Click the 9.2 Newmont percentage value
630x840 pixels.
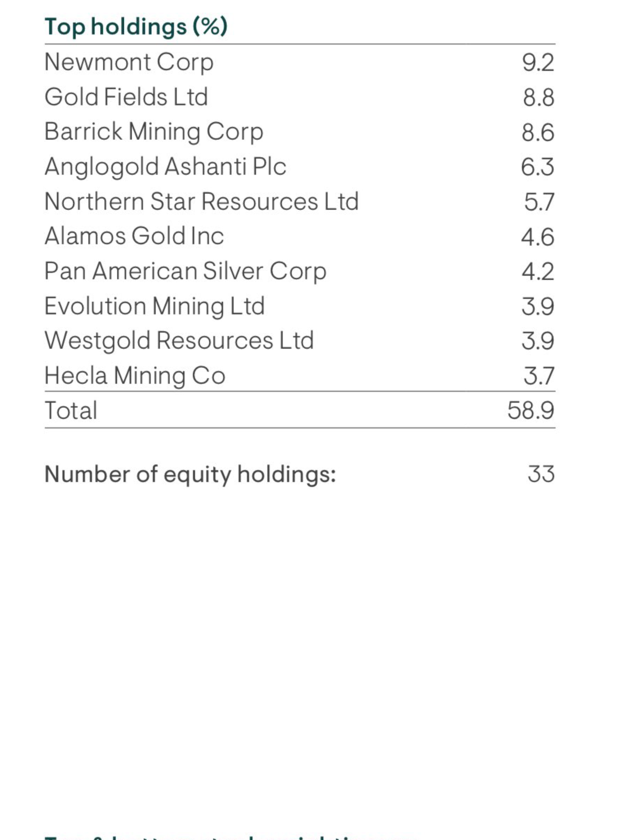pyautogui.click(x=538, y=63)
